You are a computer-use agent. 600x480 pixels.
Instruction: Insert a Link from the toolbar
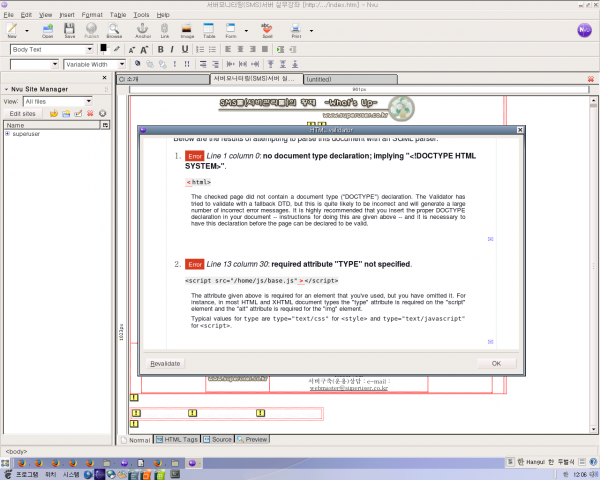(x=165, y=30)
